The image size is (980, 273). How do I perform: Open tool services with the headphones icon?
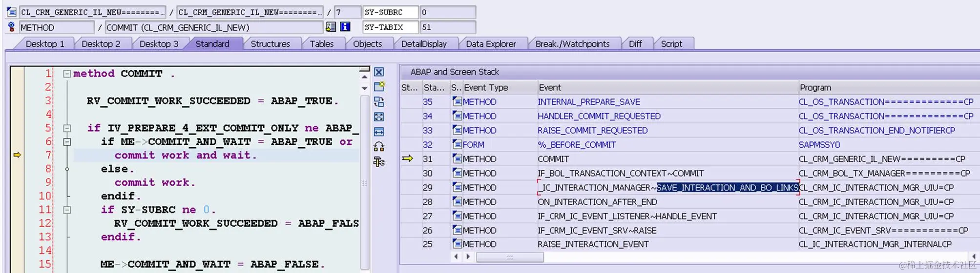[x=378, y=147]
